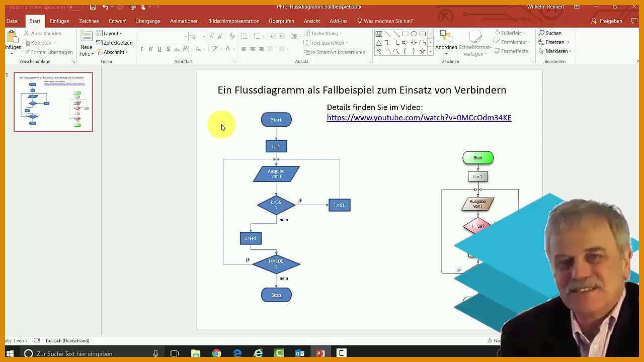Open the Überprüfen tab
Screen dimensions: 644x362
tap(281, 21)
